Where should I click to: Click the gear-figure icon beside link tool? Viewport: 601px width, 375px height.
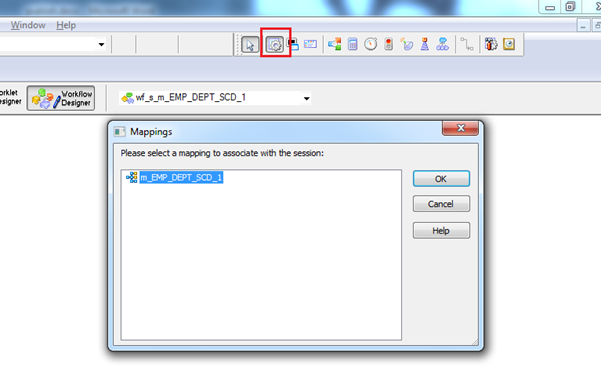491,44
